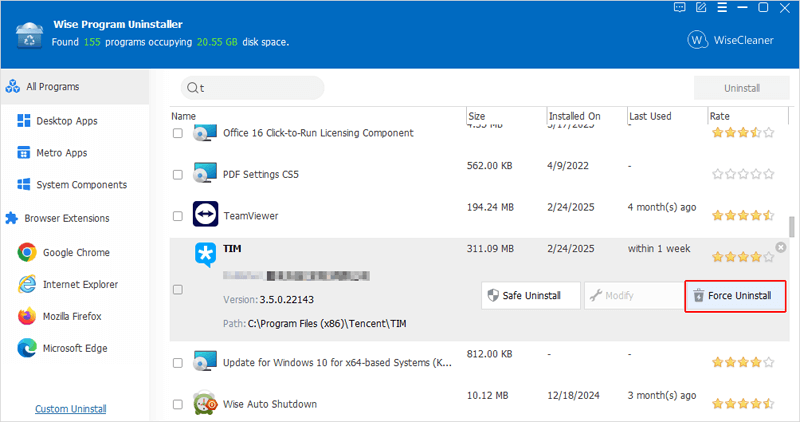
Task: Select All Programs in the sidebar
Action: point(75,87)
